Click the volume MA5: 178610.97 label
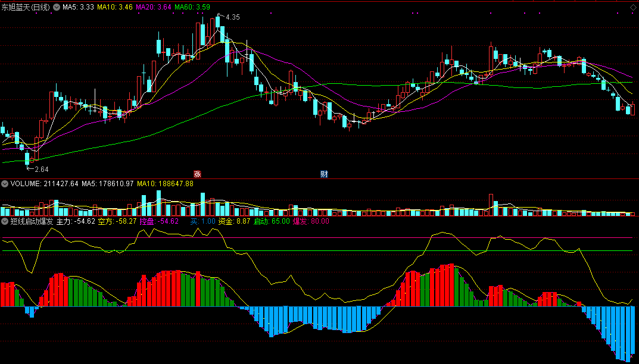 click(108, 184)
